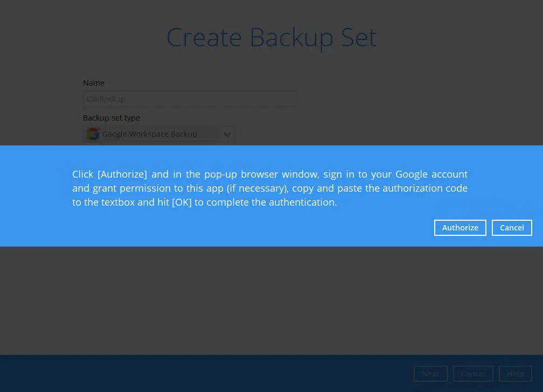The height and width of the screenshot is (392, 543).
Task: Dismiss the authentication dialog with Cancel
Action: [x=512, y=227]
